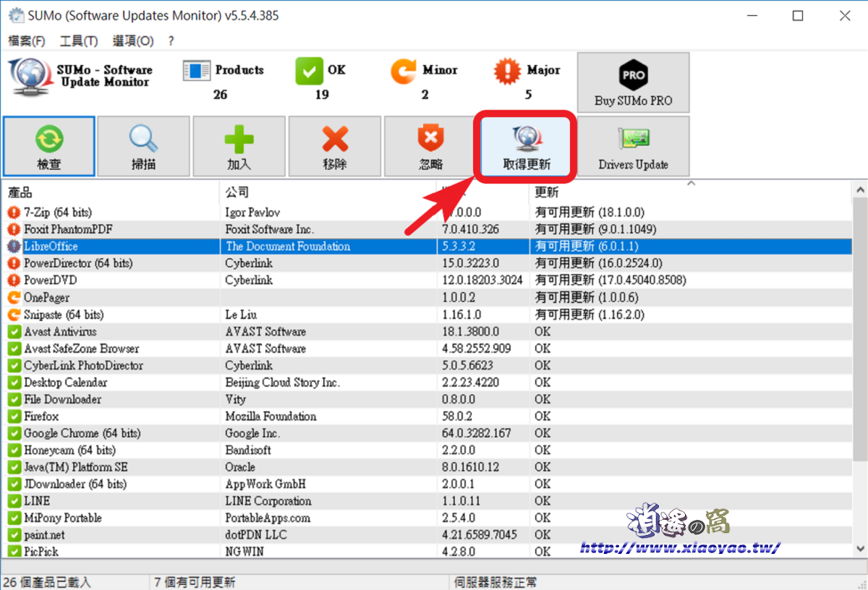The width and height of the screenshot is (868, 590).
Task: Click the status icon beside LibreOffice
Action: click(x=14, y=247)
